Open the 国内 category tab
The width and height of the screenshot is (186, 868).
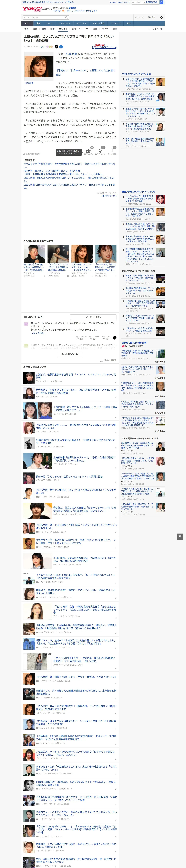[x=35, y=29]
